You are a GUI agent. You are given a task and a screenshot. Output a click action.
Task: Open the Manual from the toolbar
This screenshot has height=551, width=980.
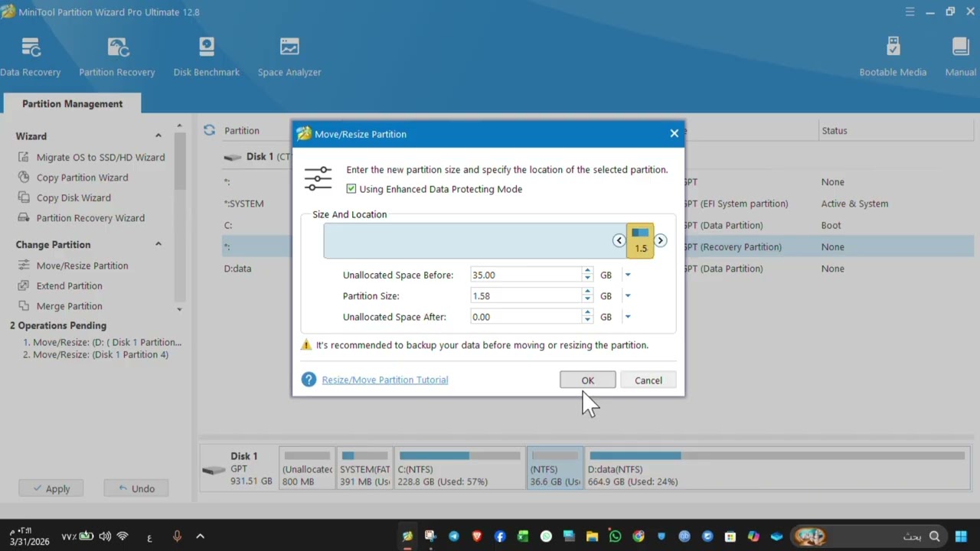pyautogui.click(x=960, y=57)
